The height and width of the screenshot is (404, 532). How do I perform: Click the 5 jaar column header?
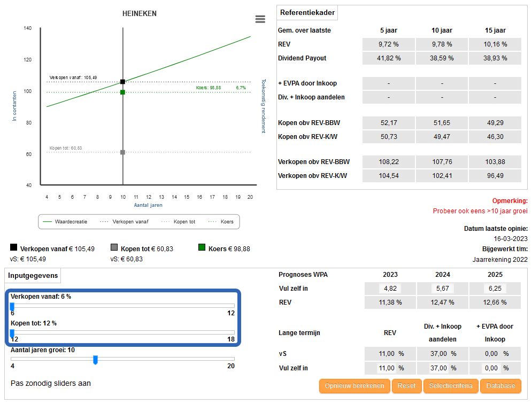point(389,30)
